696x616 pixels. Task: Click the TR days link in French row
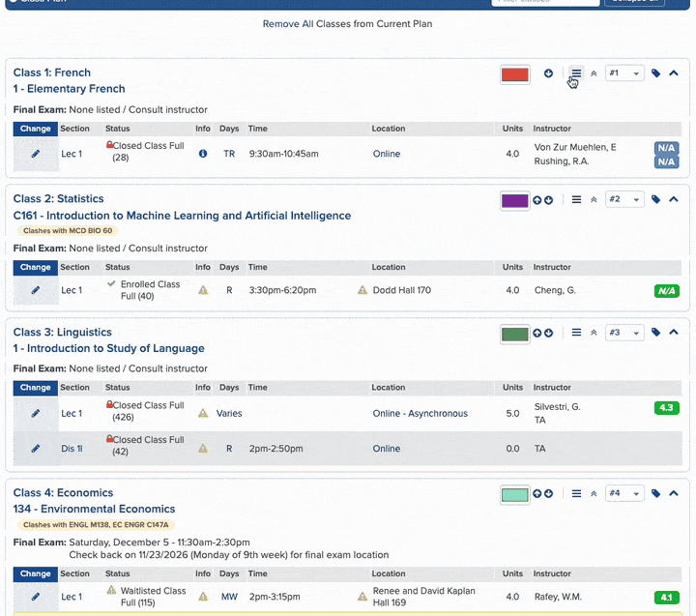click(229, 154)
